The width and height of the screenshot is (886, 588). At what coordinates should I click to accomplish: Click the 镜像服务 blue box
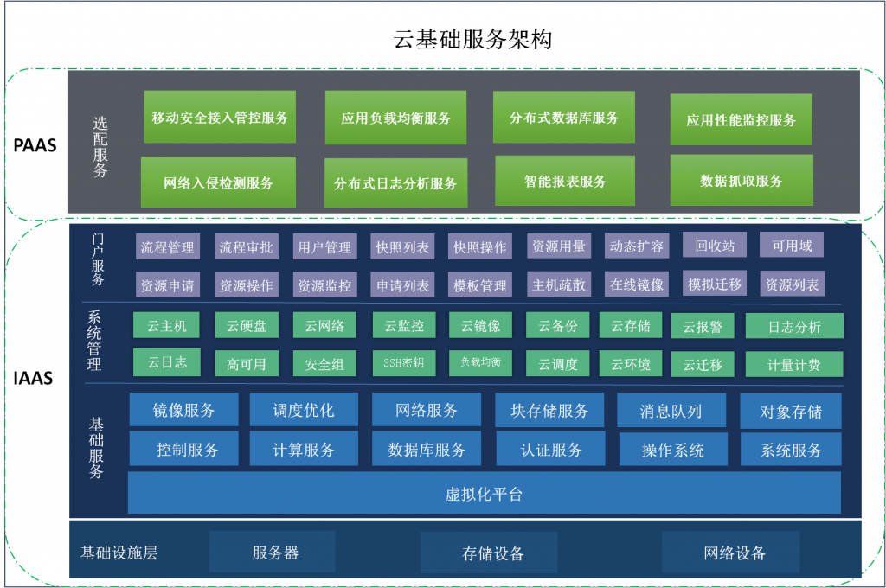(x=183, y=410)
